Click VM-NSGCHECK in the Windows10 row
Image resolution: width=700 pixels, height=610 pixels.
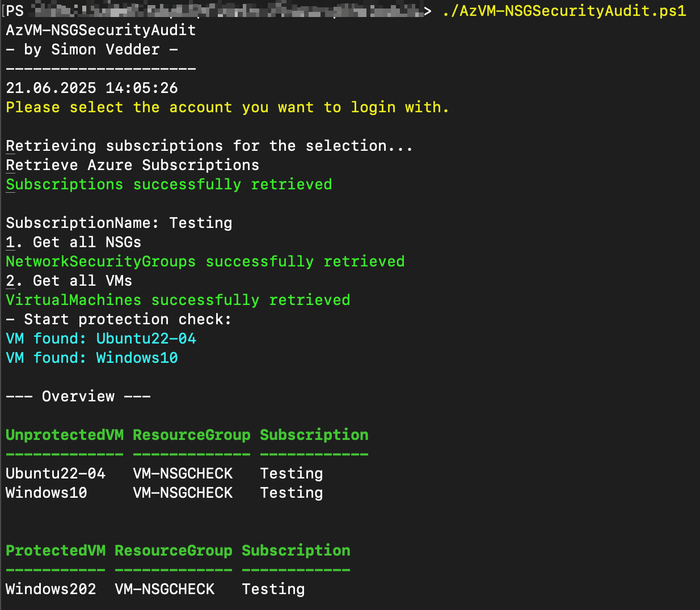tap(183, 493)
